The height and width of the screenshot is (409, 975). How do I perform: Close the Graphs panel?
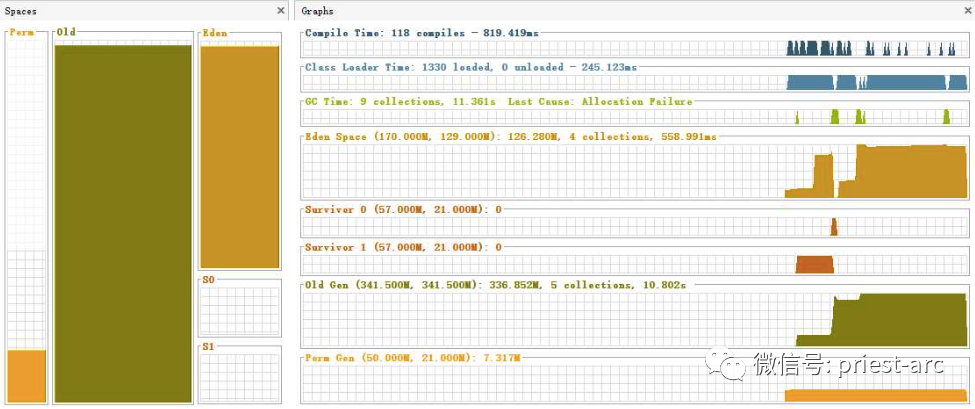(968, 11)
